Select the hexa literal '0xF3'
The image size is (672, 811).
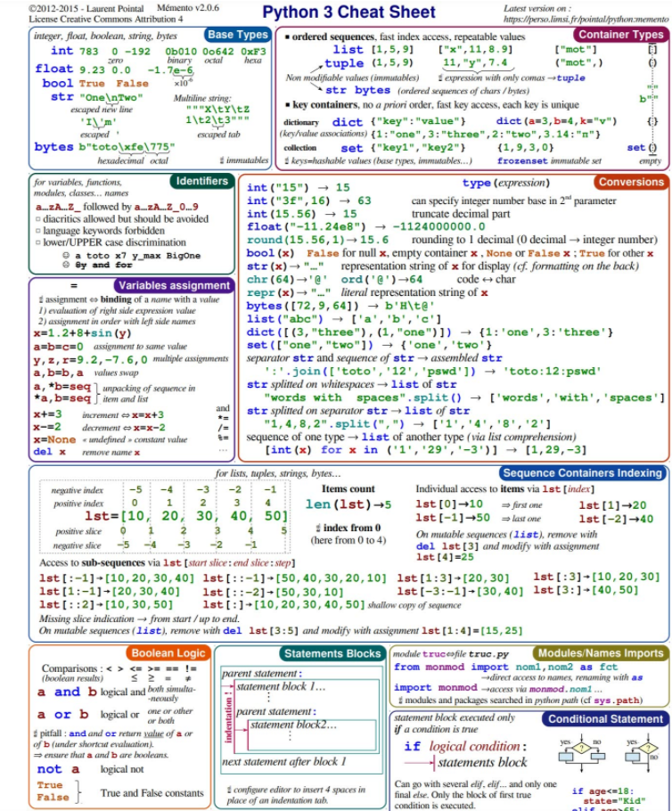pyautogui.click(x=253, y=52)
